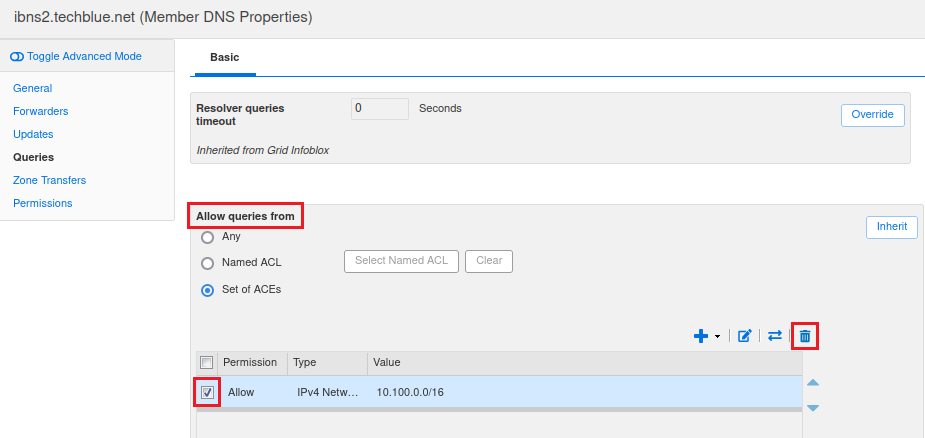The height and width of the screenshot is (438, 925).
Task: Open the Forwarders section in sidebar
Action: tap(40, 111)
